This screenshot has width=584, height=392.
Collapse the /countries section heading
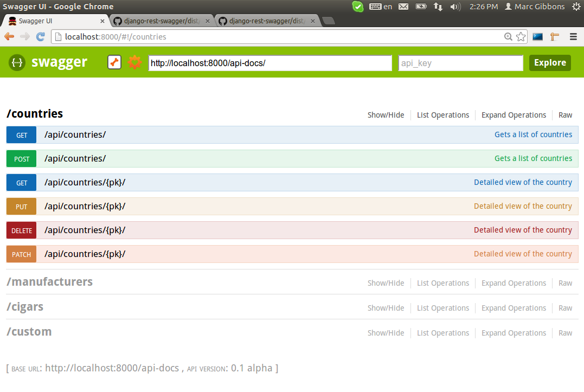[x=35, y=113]
